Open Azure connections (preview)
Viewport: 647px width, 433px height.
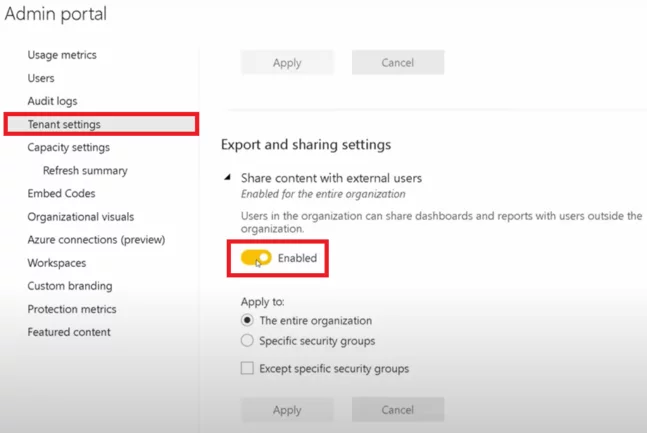[x=96, y=240]
